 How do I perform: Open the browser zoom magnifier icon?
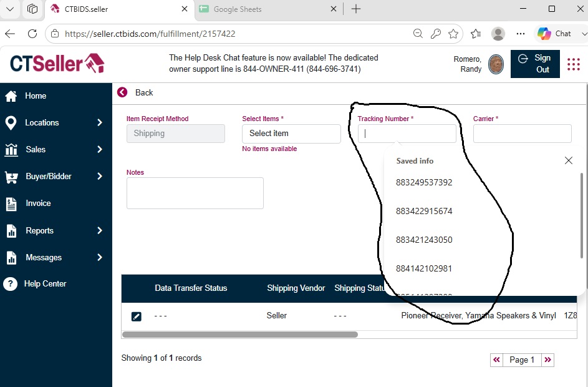(418, 34)
